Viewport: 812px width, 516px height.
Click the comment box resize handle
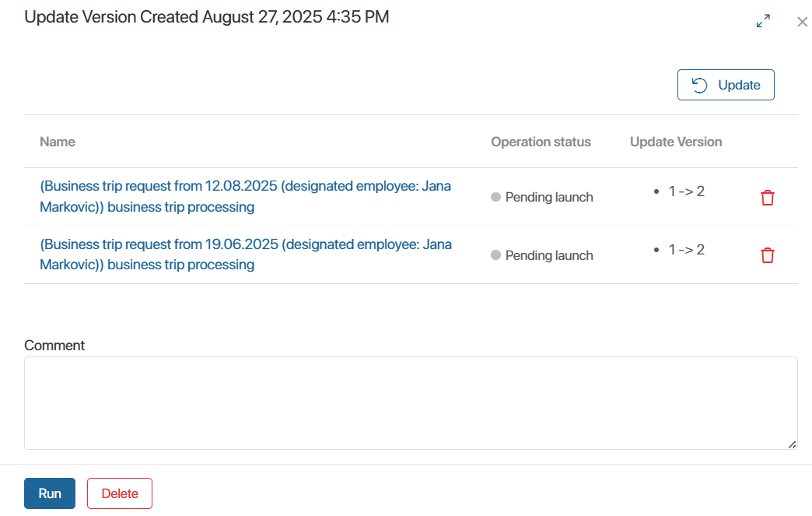(x=793, y=444)
